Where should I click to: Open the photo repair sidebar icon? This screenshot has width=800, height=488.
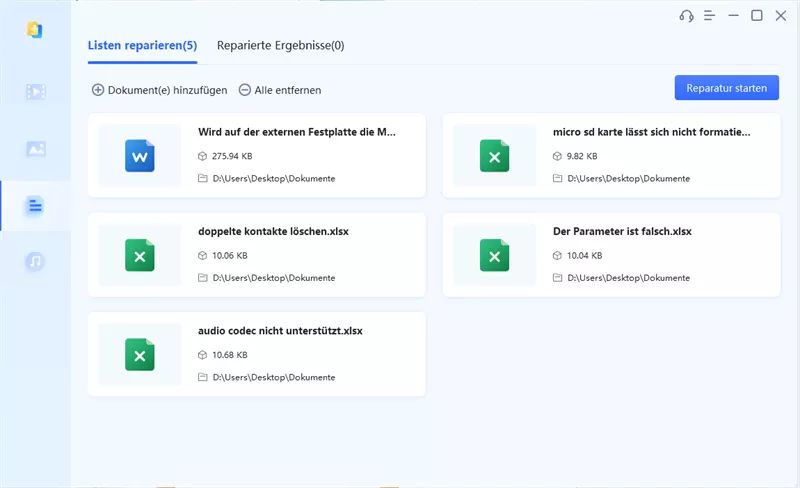click(x=35, y=149)
